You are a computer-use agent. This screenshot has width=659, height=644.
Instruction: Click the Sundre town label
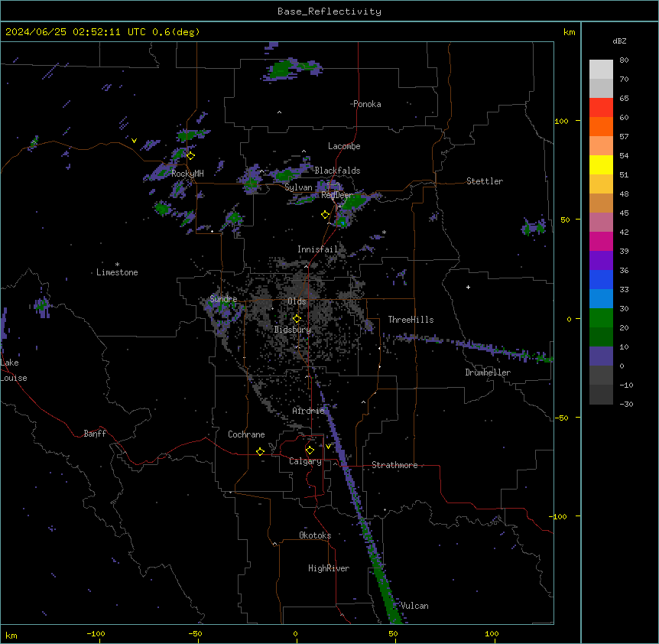click(223, 299)
